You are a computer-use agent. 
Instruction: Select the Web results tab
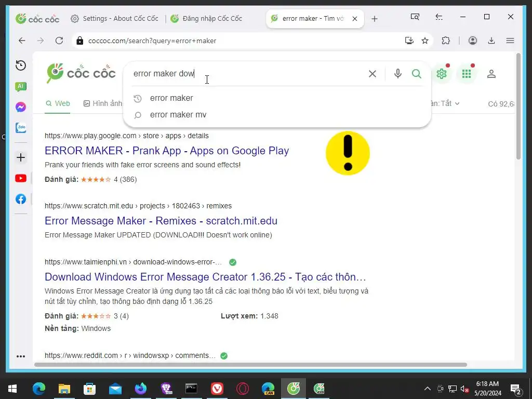point(58,103)
